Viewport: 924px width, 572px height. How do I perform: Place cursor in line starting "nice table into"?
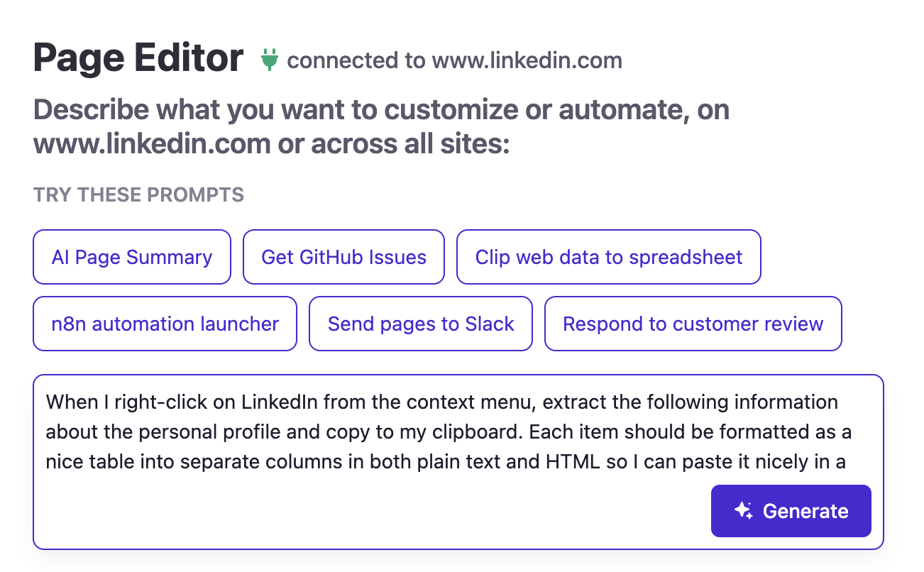coord(284,462)
